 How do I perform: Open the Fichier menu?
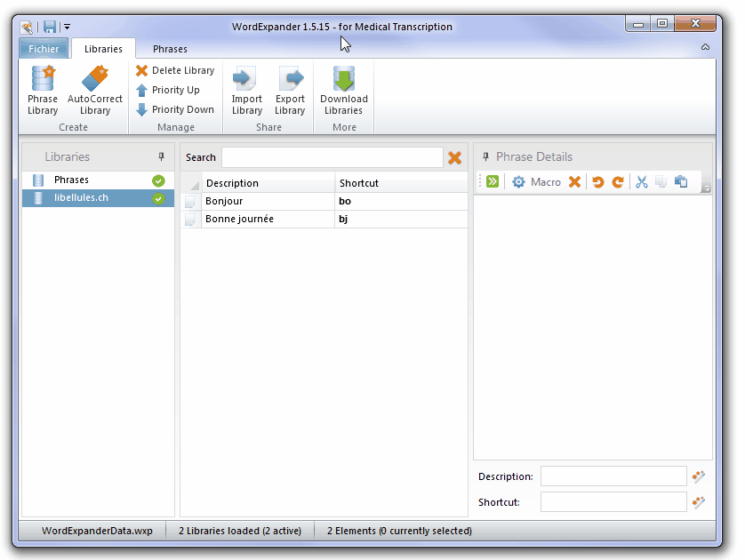click(44, 49)
